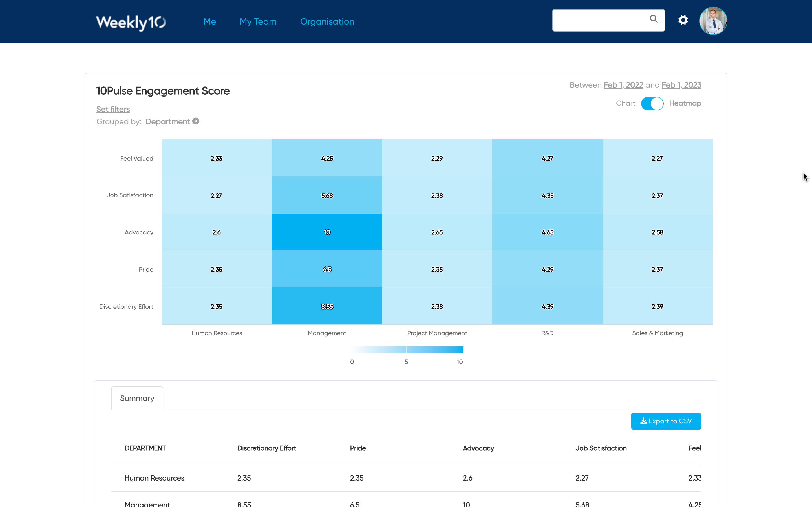Screen dimensions: 812x507
Task: Select the Heatmap view label
Action: click(685, 103)
